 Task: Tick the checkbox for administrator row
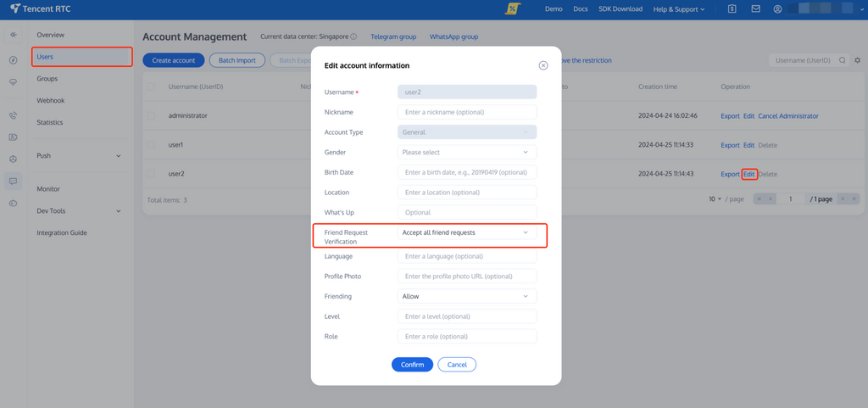(152, 115)
